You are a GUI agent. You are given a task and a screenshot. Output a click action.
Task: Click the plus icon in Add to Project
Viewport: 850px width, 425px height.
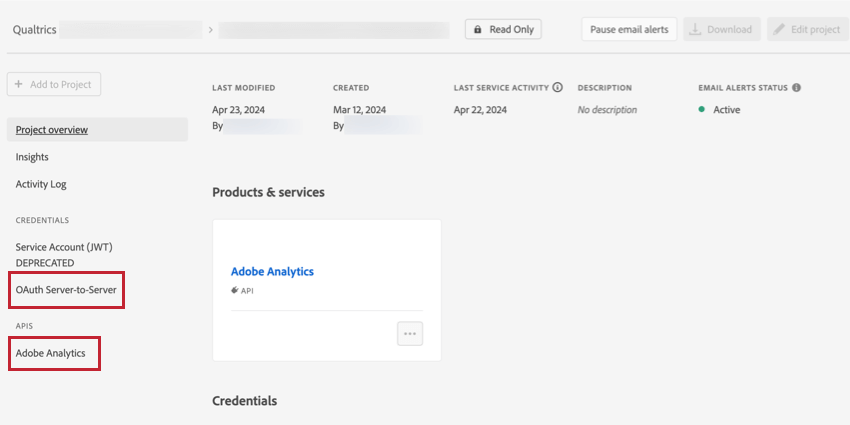(x=19, y=85)
